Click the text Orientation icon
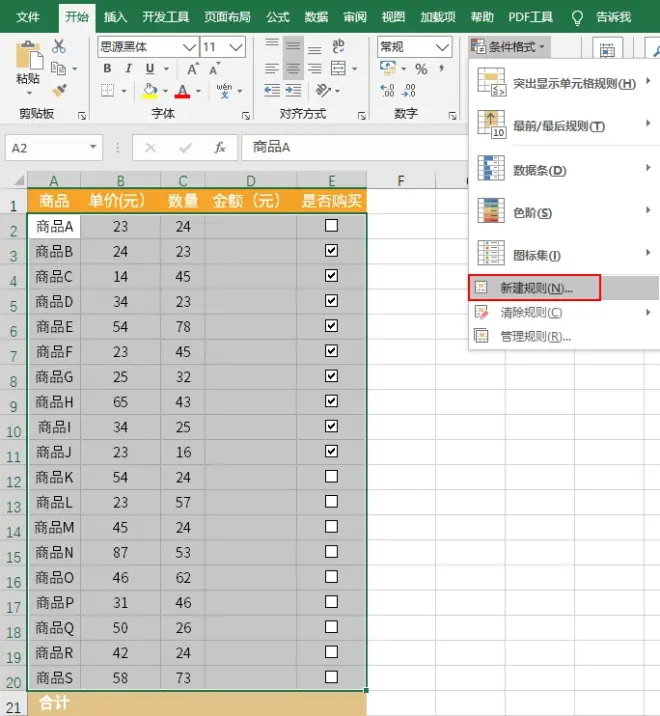This screenshot has height=716, width=660. (323, 90)
